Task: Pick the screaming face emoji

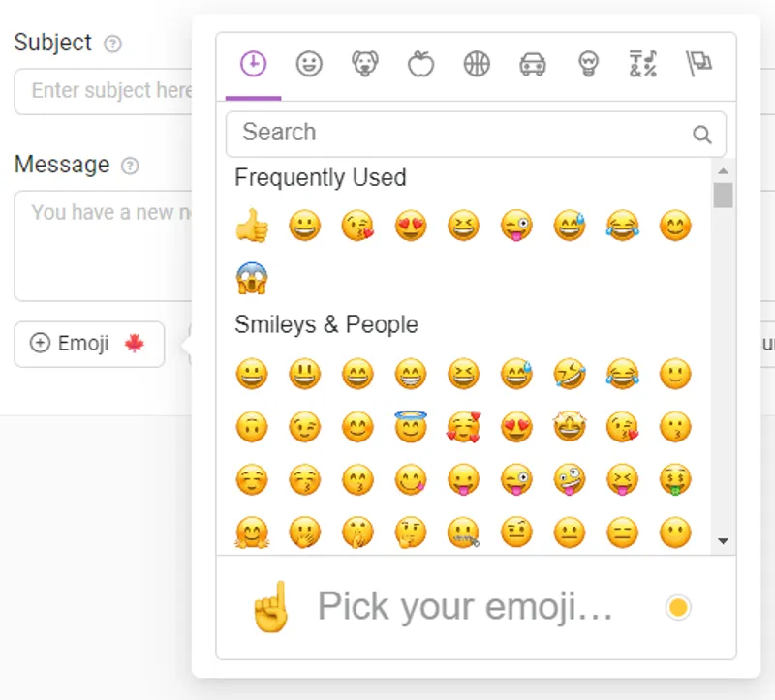Action: (251, 279)
